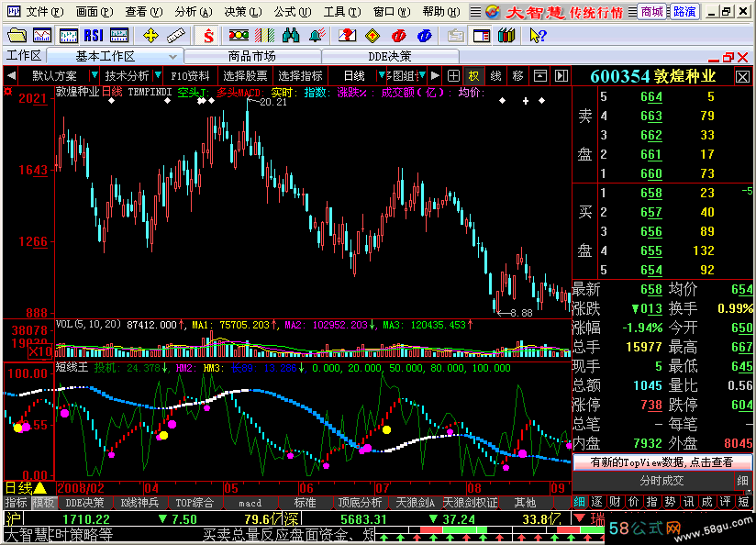Click the multi-chart icon beside RSI
Viewport: 756px width, 545px height.
pos(119,35)
